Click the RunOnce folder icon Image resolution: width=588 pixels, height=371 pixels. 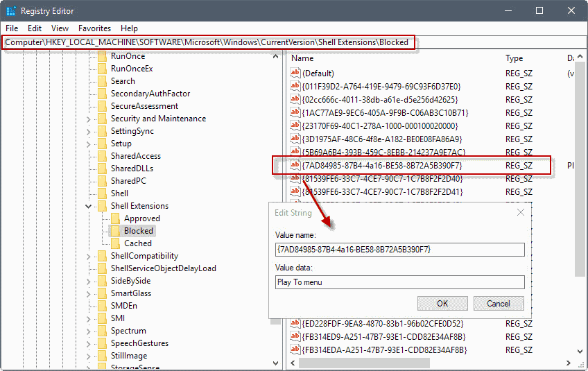102,56
